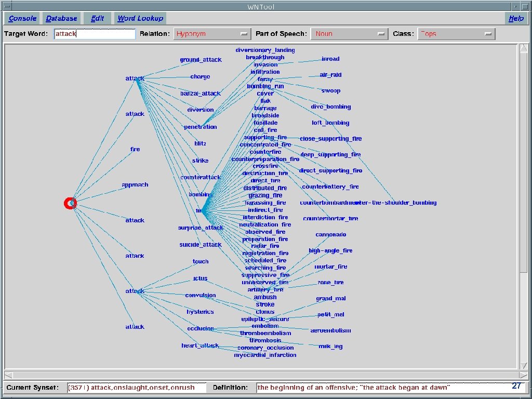Select the mortar_fire node
The image size is (532, 399).
coord(331,267)
